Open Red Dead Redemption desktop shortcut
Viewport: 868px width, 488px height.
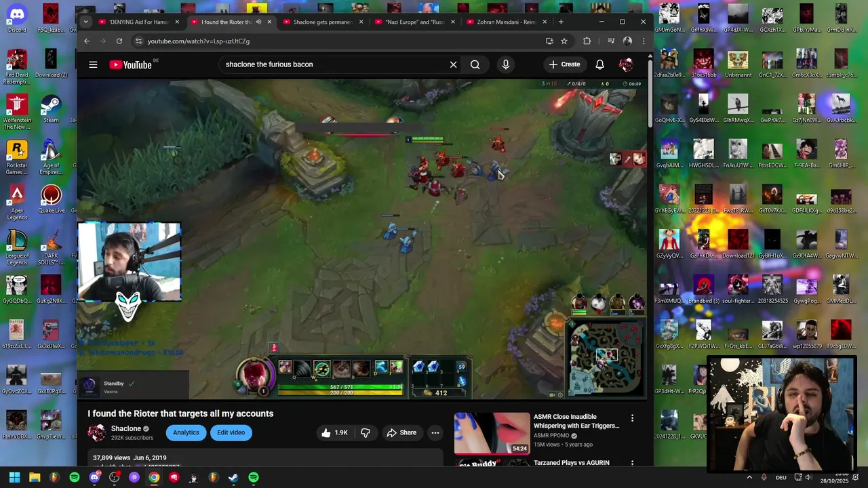coord(17,67)
